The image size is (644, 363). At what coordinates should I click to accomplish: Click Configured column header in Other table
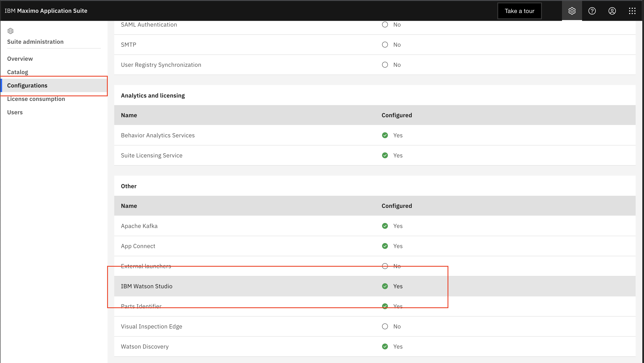396,206
